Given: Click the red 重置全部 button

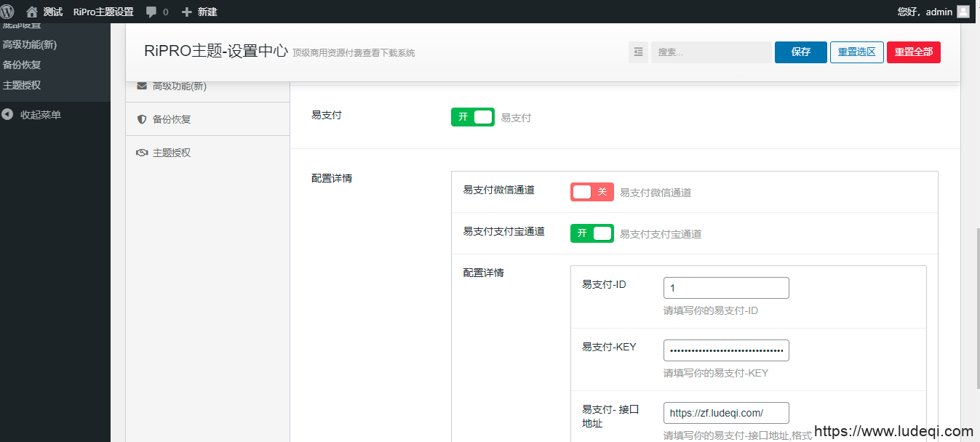Looking at the screenshot, I should 914,52.
